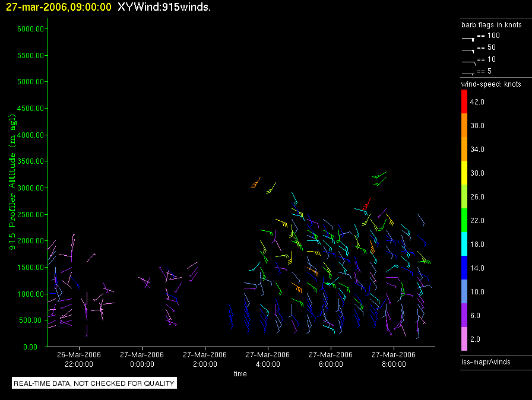The width and height of the screenshot is (532, 400).
Task: Pick the green 22.0 knot color segment
Action: coord(464,220)
